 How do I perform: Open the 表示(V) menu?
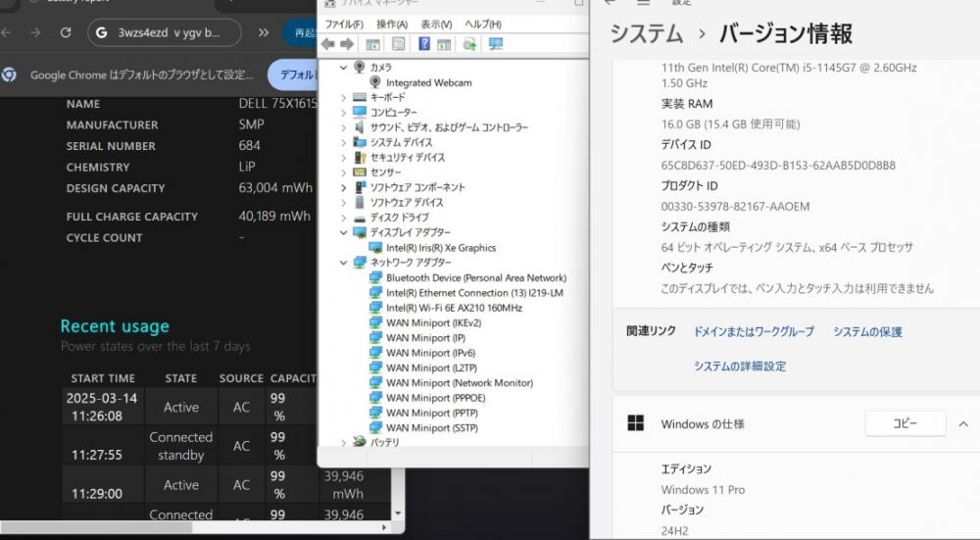point(436,25)
